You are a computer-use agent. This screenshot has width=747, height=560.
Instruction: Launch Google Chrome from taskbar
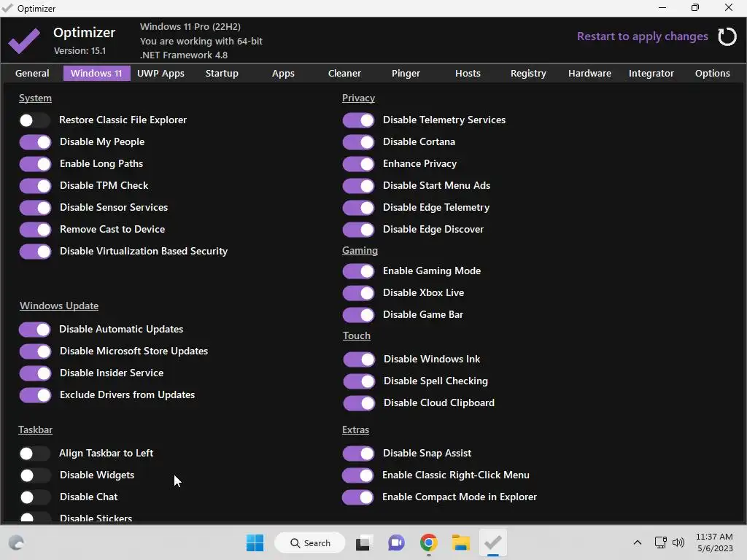(x=429, y=542)
